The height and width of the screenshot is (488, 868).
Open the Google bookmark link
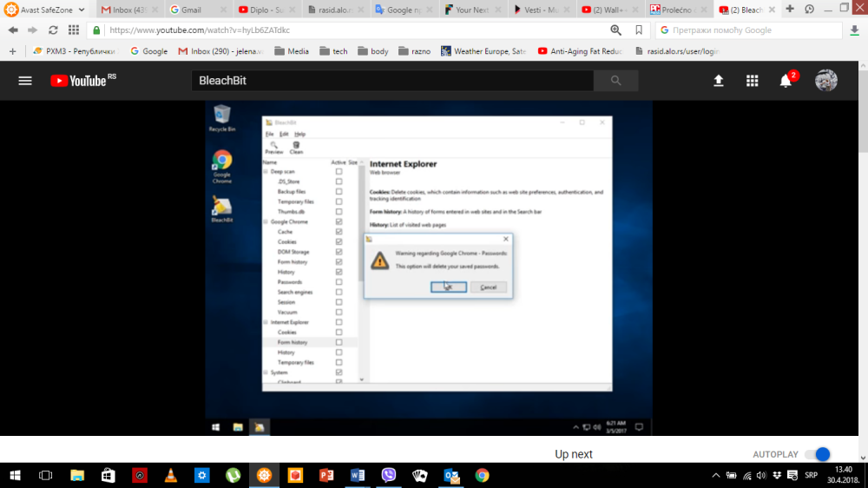148,51
